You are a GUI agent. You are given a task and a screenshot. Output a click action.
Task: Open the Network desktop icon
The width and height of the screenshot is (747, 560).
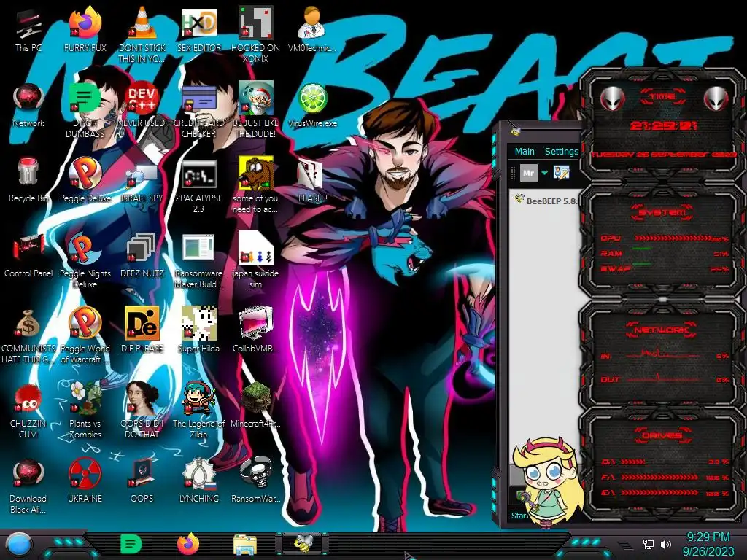pos(28,105)
